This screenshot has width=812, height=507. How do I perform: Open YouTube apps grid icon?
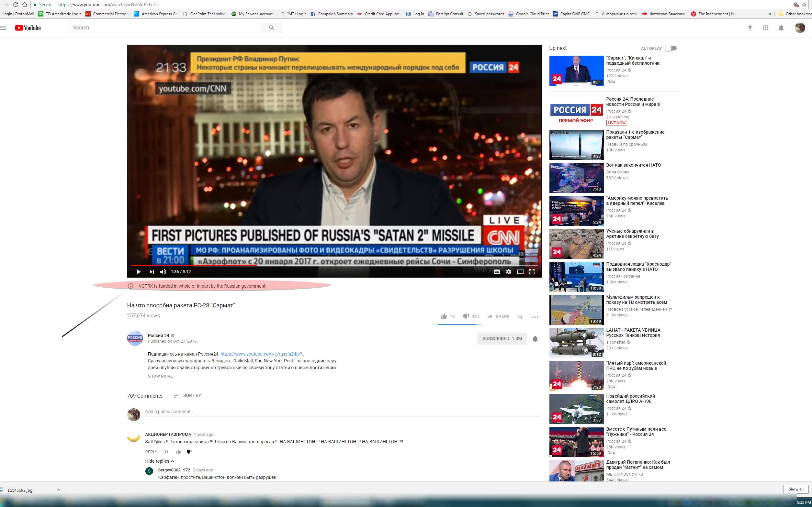[765, 28]
